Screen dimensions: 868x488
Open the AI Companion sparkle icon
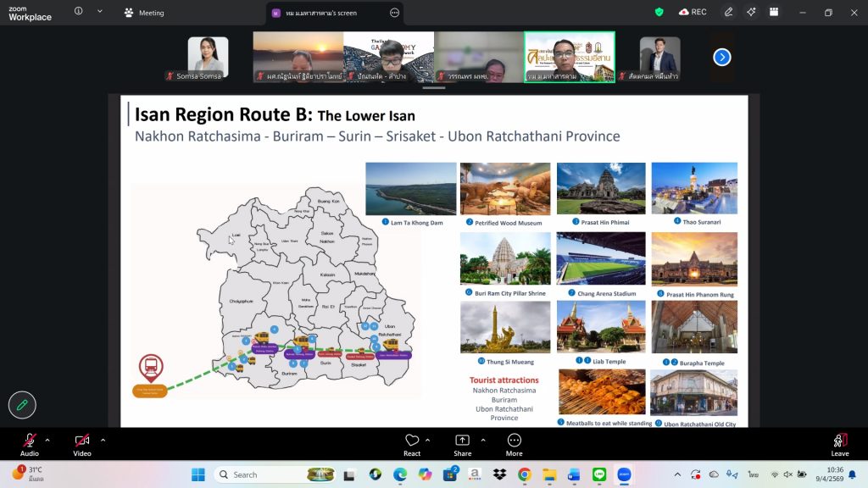click(751, 12)
